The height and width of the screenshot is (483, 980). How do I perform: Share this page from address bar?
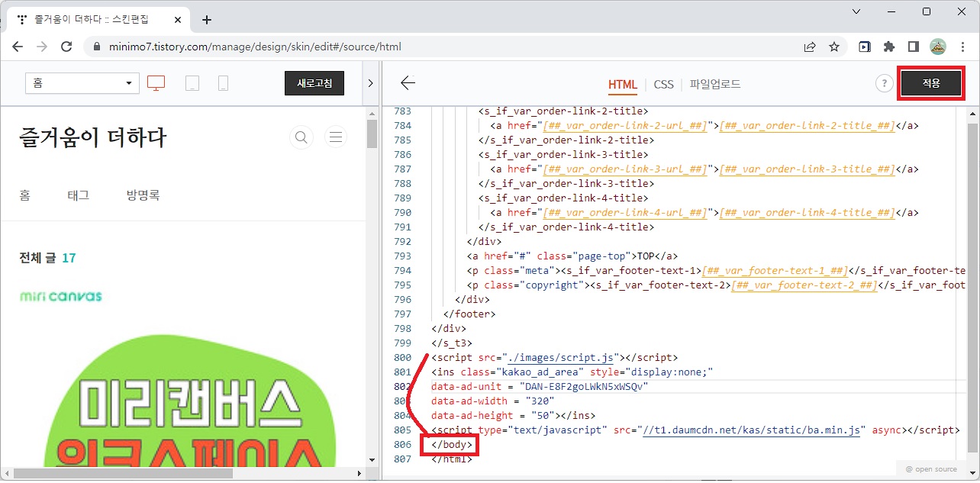click(810, 47)
